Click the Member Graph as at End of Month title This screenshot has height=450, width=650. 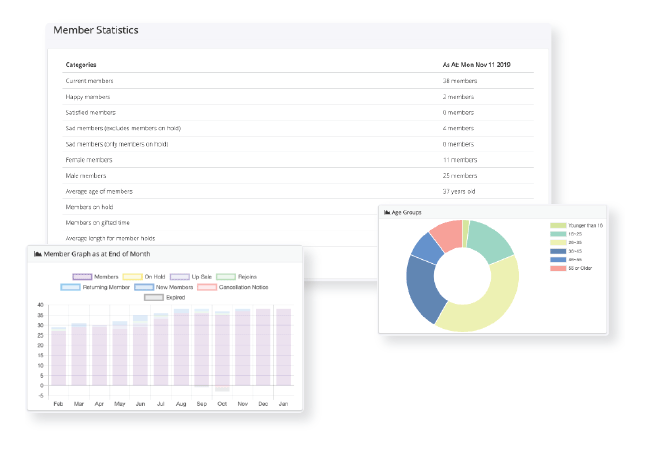(97, 254)
